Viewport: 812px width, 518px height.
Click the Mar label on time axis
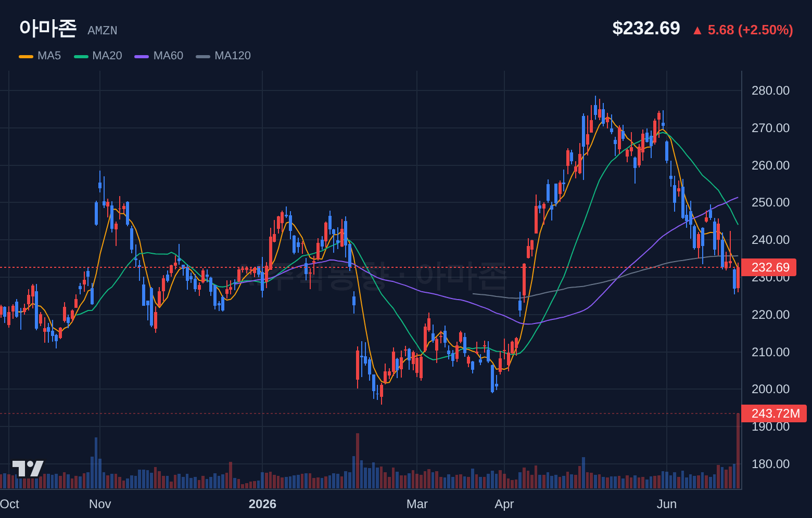click(x=417, y=504)
